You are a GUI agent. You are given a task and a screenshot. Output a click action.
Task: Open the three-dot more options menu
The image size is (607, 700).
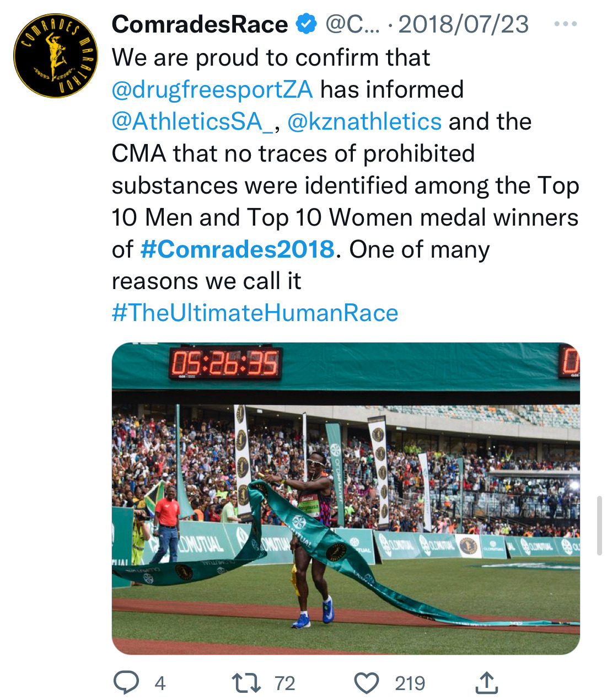565,24
